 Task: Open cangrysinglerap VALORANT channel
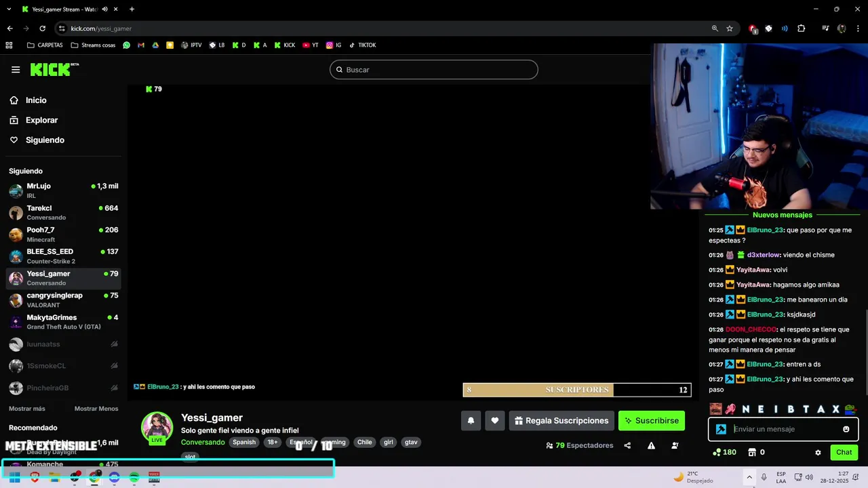[64, 300]
